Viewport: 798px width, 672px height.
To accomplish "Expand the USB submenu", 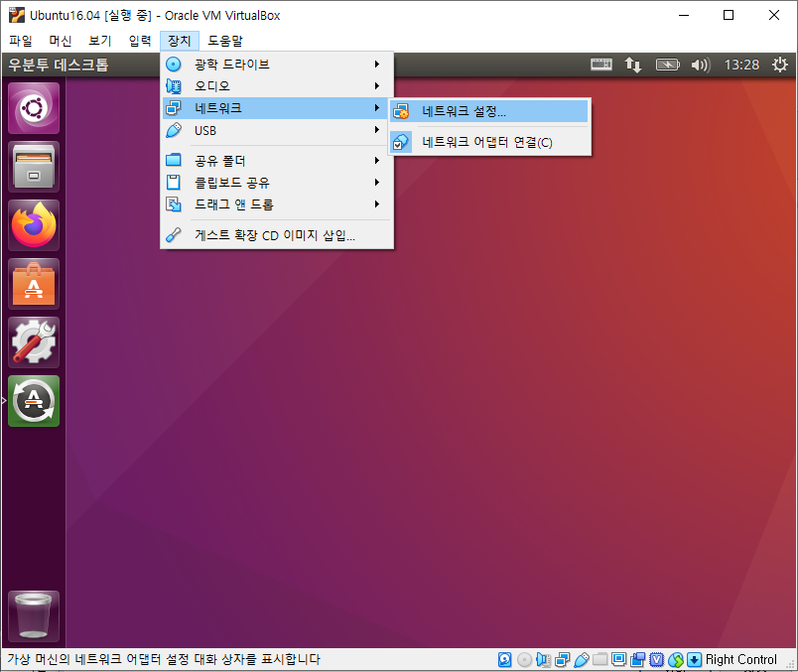I will tap(275, 130).
